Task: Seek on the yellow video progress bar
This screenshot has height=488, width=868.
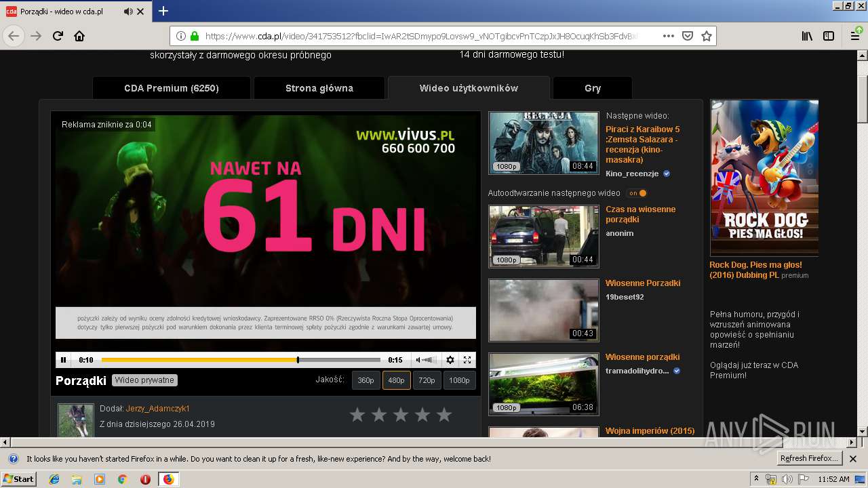Action: pos(241,360)
